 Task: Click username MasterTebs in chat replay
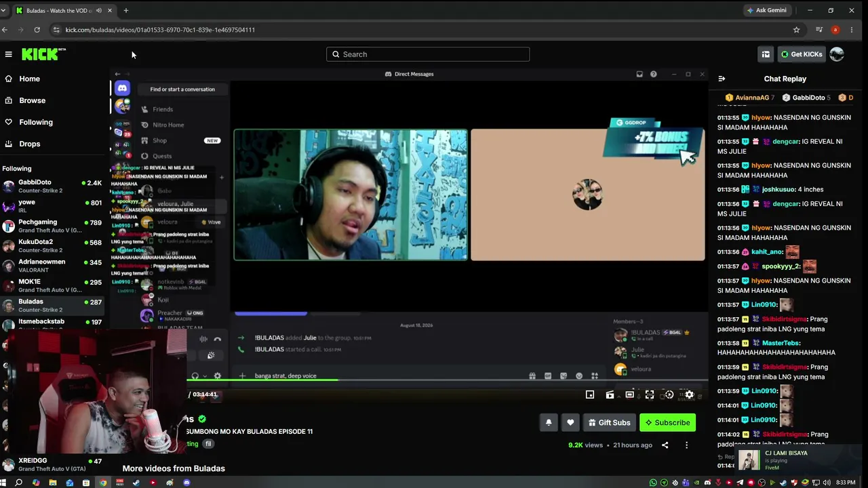coord(781,343)
